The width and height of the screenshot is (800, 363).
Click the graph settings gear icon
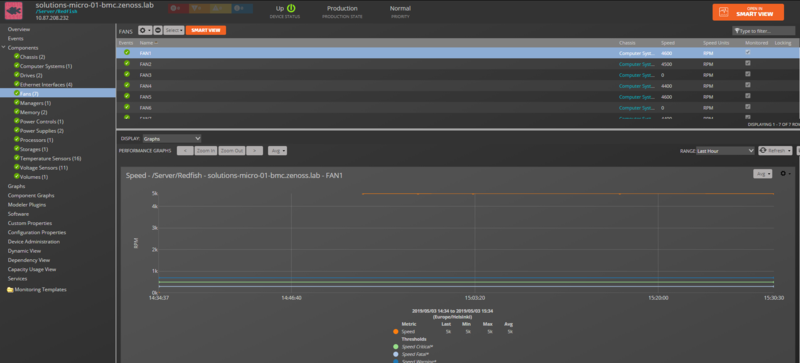point(784,174)
